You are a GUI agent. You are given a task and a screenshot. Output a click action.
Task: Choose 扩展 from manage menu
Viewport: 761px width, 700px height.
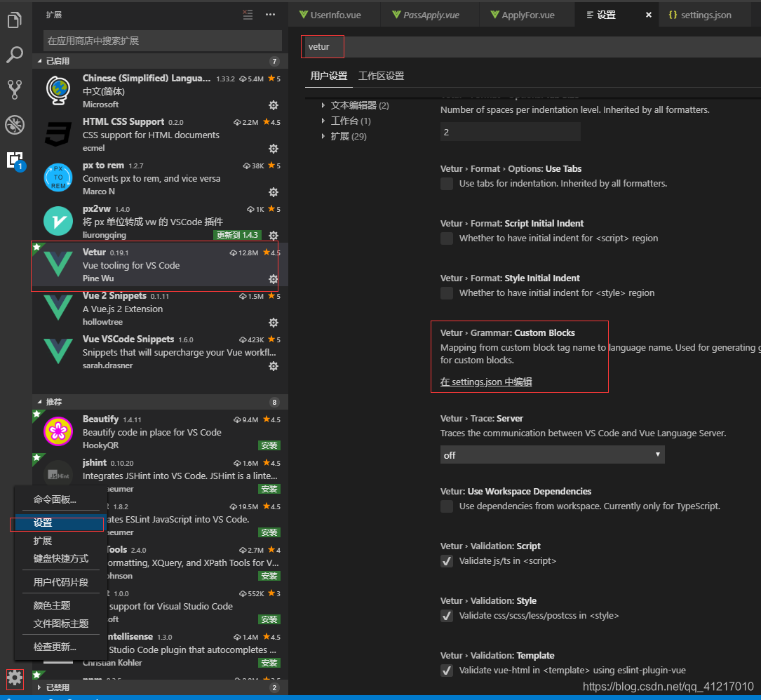point(60,541)
